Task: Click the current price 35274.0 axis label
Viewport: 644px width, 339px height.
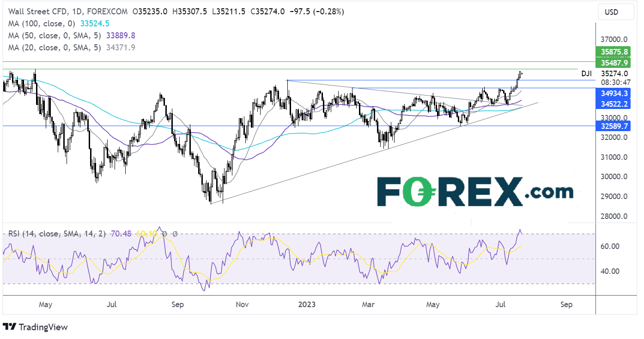Action: [615, 73]
